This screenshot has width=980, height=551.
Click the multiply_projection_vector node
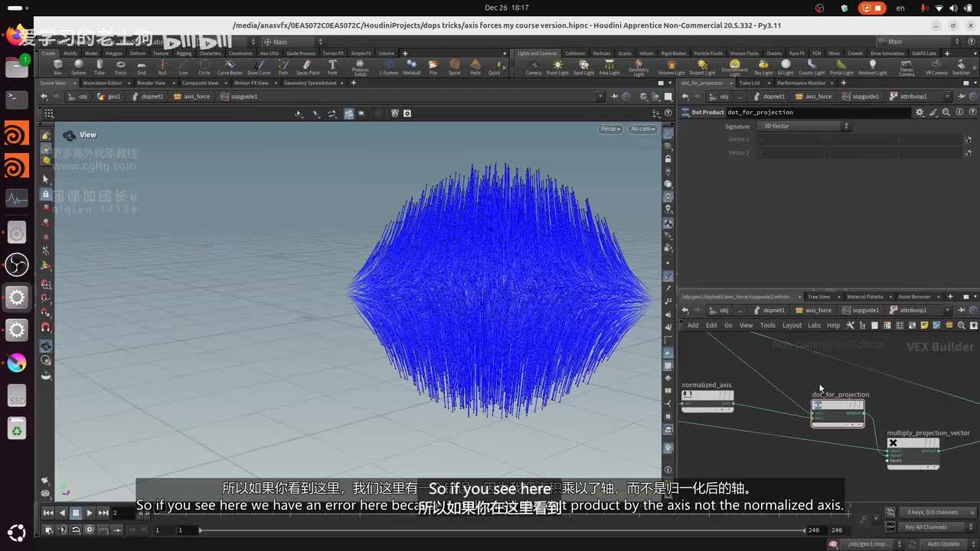click(x=913, y=443)
